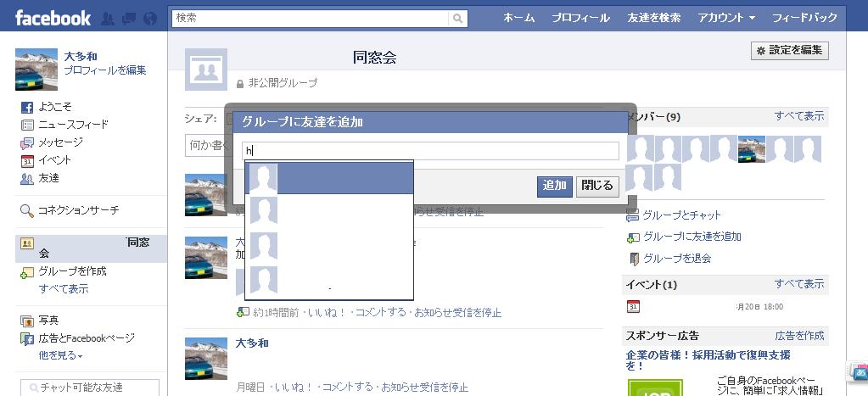Click the chat widget icon at right edge
Viewport: 868px width, 396px height.
(859, 372)
